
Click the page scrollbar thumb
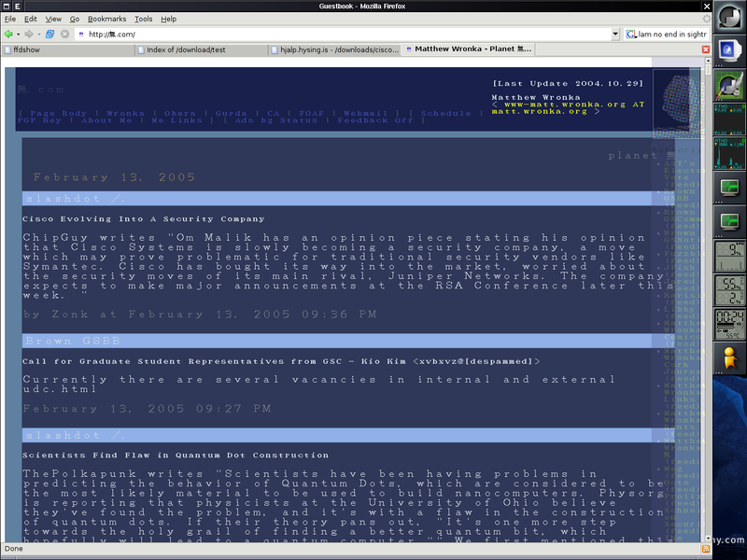point(708,70)
